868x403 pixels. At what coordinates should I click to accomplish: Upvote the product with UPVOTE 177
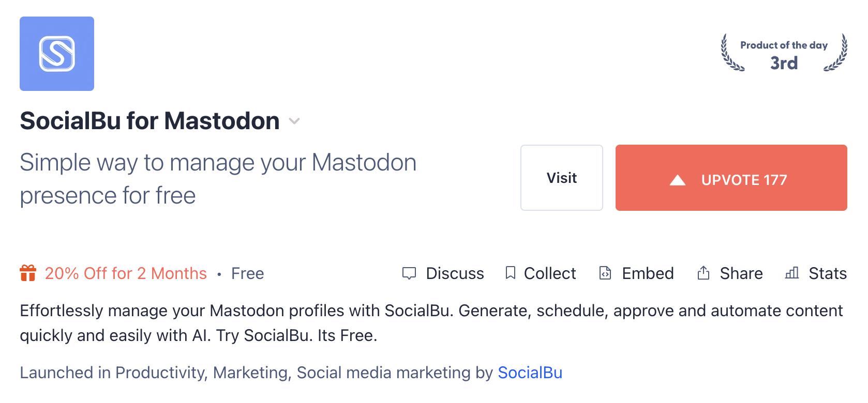coord(731,178)
